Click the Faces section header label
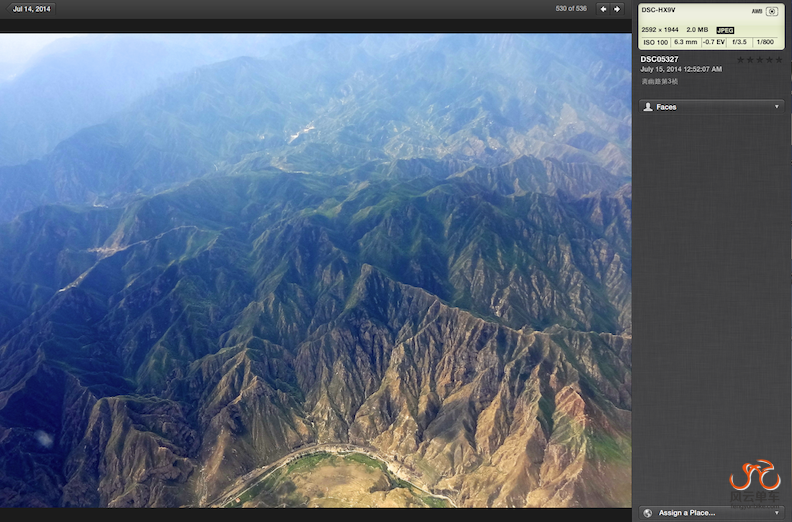 click(666, 107)
